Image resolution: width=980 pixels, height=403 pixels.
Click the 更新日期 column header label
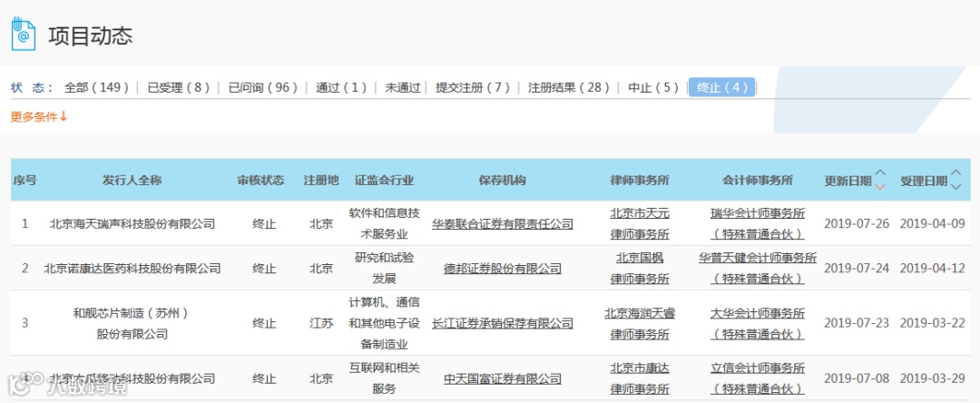[x=848, y=182]
